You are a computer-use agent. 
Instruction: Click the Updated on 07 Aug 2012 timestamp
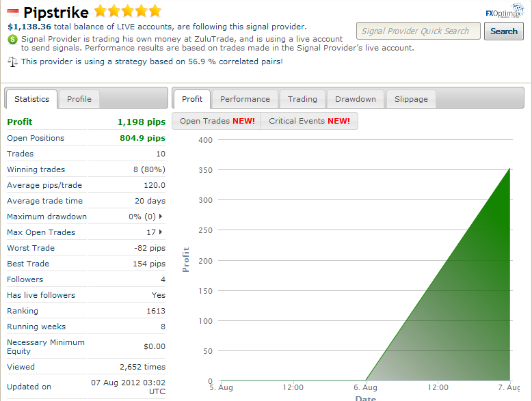pyautogui.click(x=129, y=387)
